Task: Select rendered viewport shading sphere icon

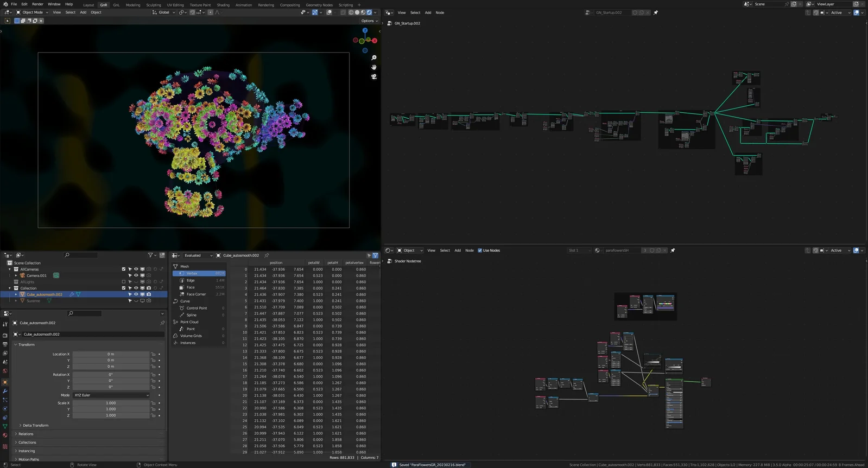Action: pos(369,12)
